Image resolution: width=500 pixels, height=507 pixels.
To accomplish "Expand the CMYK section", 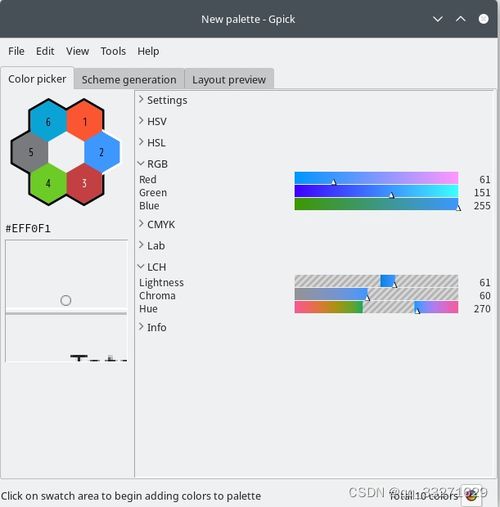I will coord(156,224).
